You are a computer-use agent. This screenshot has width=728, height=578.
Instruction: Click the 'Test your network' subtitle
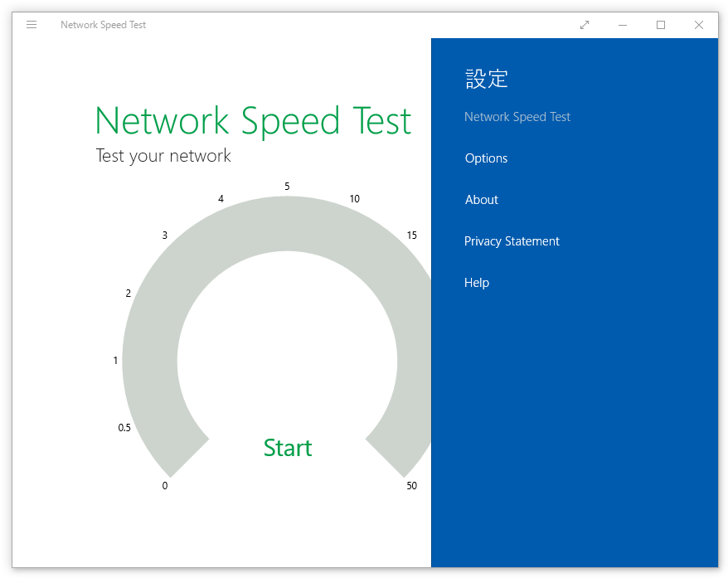(163, 156)
